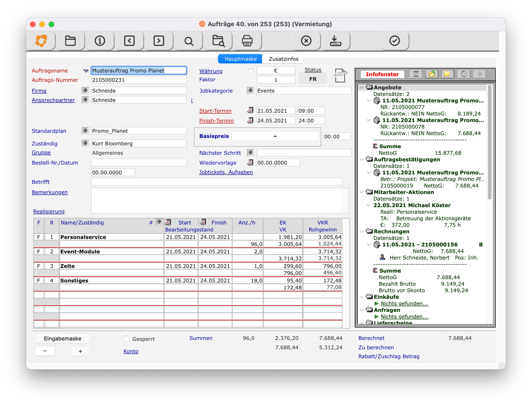Click the print toolbar icon
Image resolution: width=532 pixels, height=404 pixels.
247,41
